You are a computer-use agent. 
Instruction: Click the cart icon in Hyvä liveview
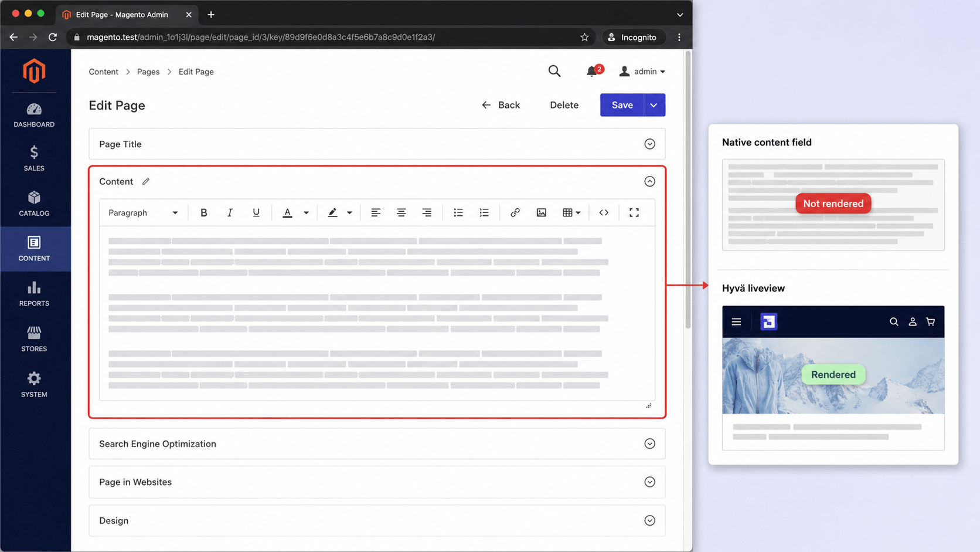pyautogui.click(x=930, y=321)
